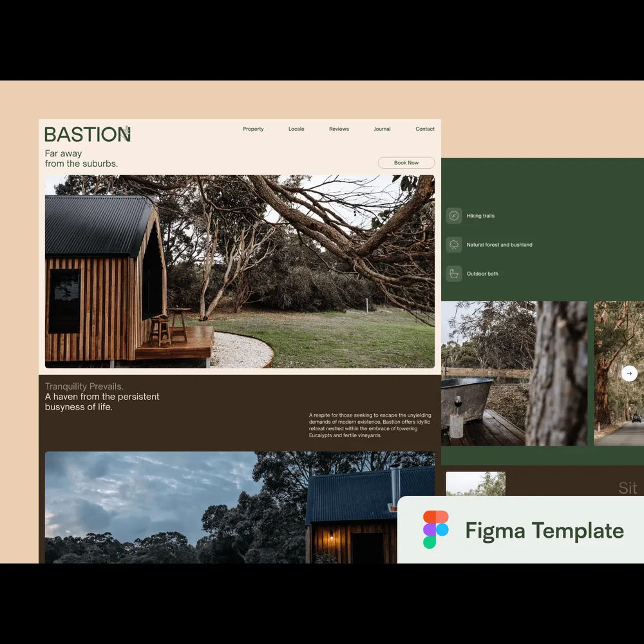Click the Natural forest and bushland label

coord(499,245)
